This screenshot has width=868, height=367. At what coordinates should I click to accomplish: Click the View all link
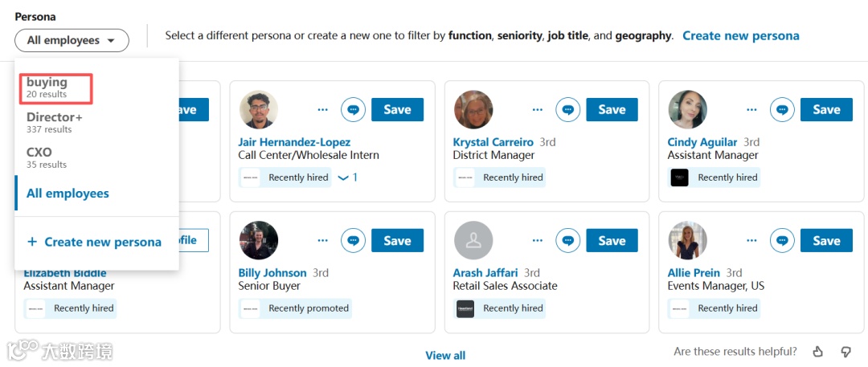pos(445,355)
